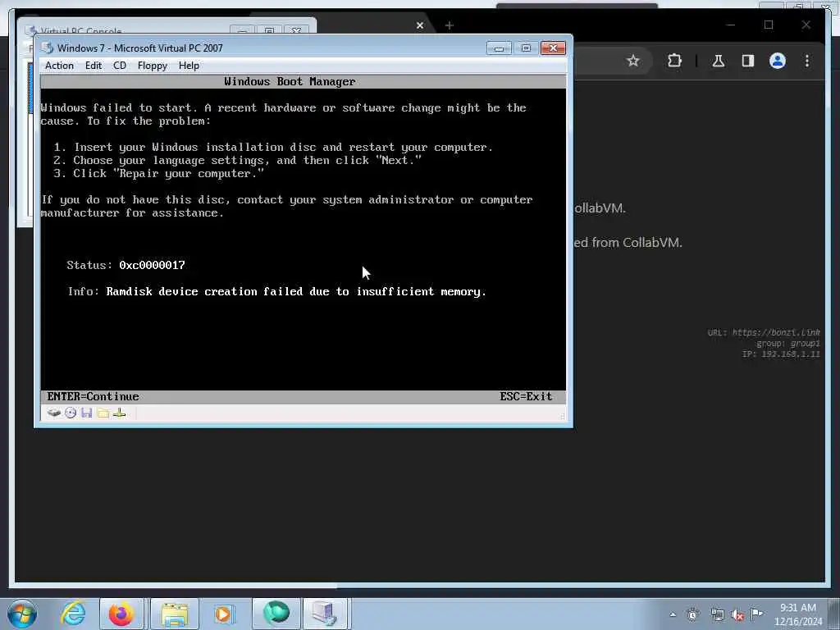
Task: Click the shared folders status icon in Virtual PC
Action: point(103,413)
